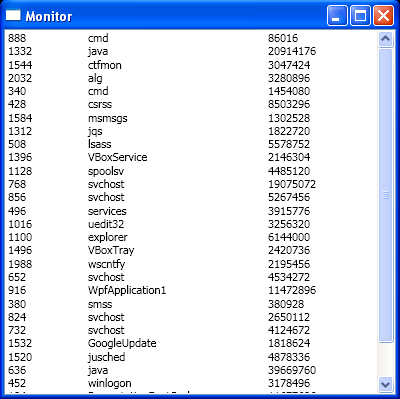The height and width of the screenshot is (399, 400).
Task: Click the scrollbar up arrow
Action: point(386,39)
